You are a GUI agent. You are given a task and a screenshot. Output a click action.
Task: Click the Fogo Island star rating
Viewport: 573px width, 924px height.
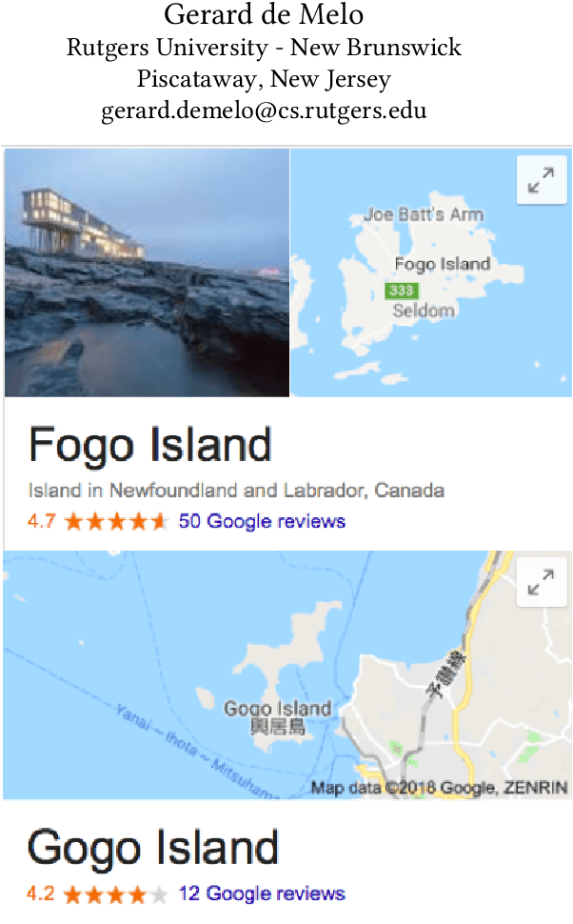(x=116, y=521)
